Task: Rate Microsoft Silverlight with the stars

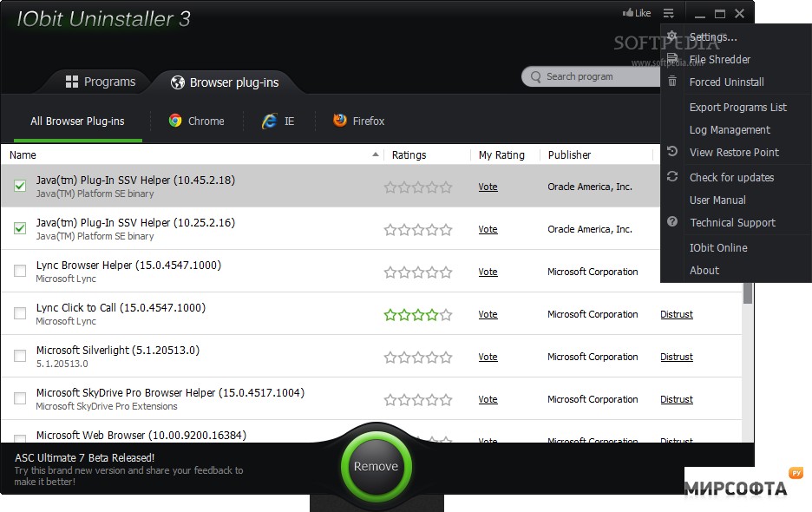Action: pyautogui.click(x=418, y=357)
